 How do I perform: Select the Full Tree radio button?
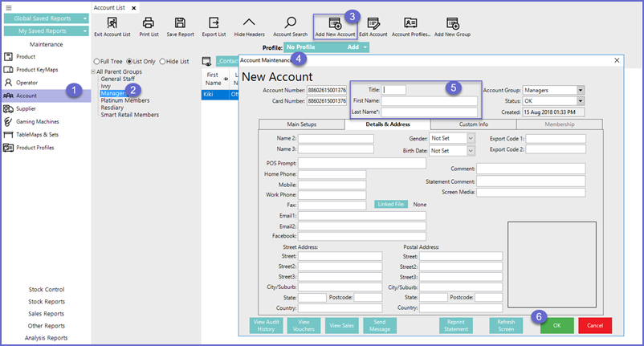pos(96,61)
